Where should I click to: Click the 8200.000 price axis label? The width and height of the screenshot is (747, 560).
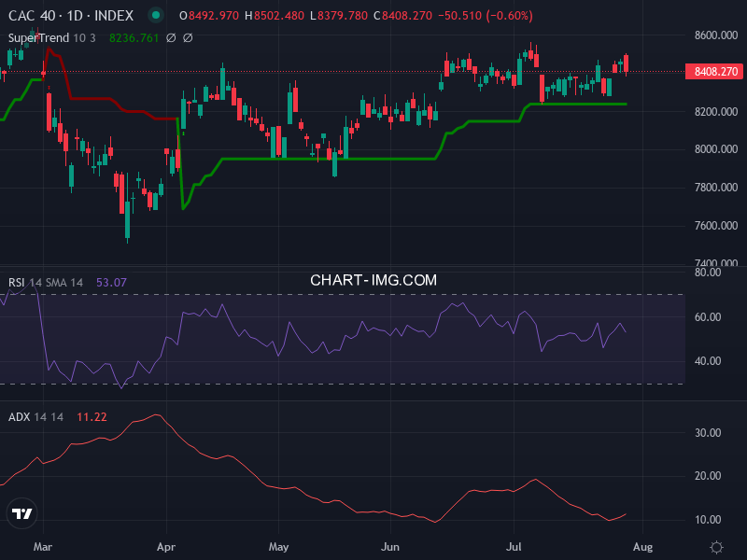(x=716, y=111)
